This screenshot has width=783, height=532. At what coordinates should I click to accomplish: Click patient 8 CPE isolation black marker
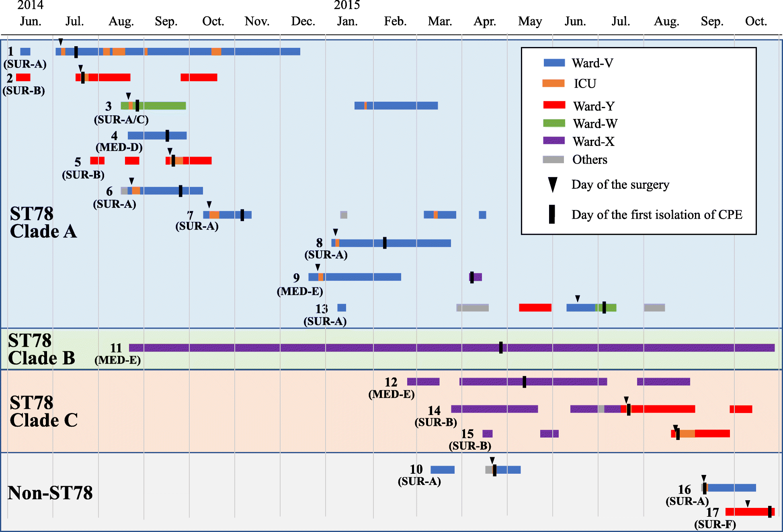[385, 243]
